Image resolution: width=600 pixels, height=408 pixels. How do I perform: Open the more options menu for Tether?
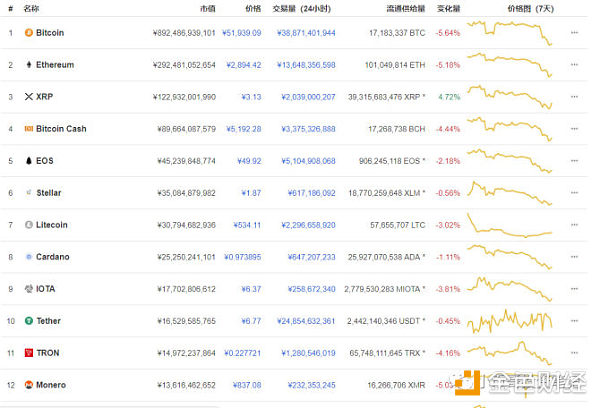(574, 321)
